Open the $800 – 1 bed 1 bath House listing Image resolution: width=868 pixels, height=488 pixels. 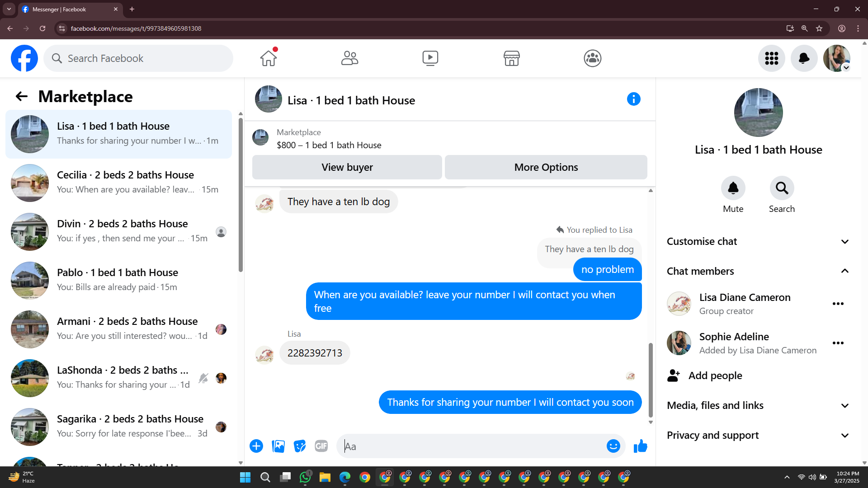329,145
